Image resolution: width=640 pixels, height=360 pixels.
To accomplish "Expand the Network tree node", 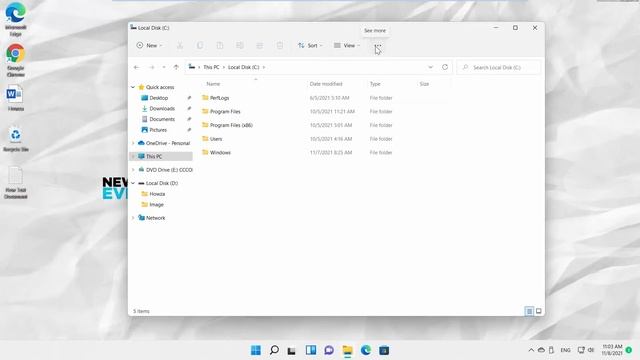I will (133, 218).
